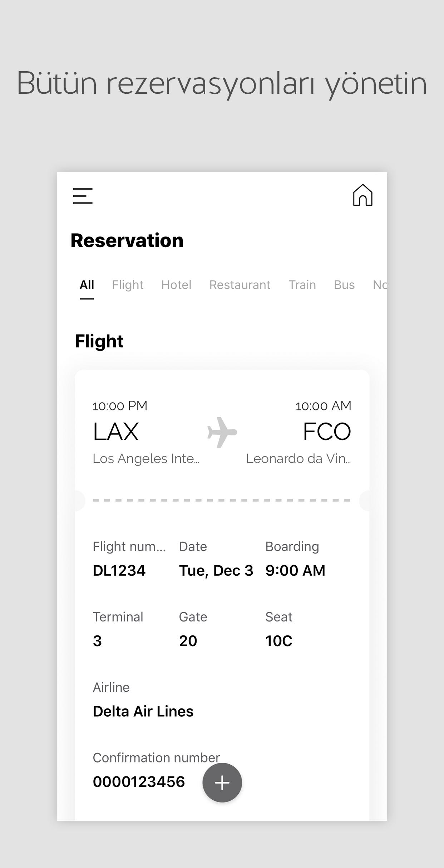444x868 pixels.
Task: Open the hamburger menu icon
Action: point(83,196)
